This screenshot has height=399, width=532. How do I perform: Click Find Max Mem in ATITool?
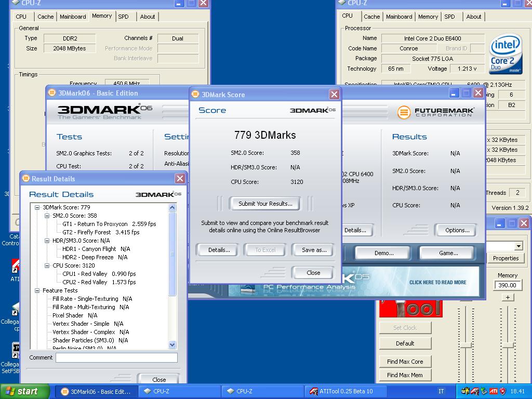(405, 375)
